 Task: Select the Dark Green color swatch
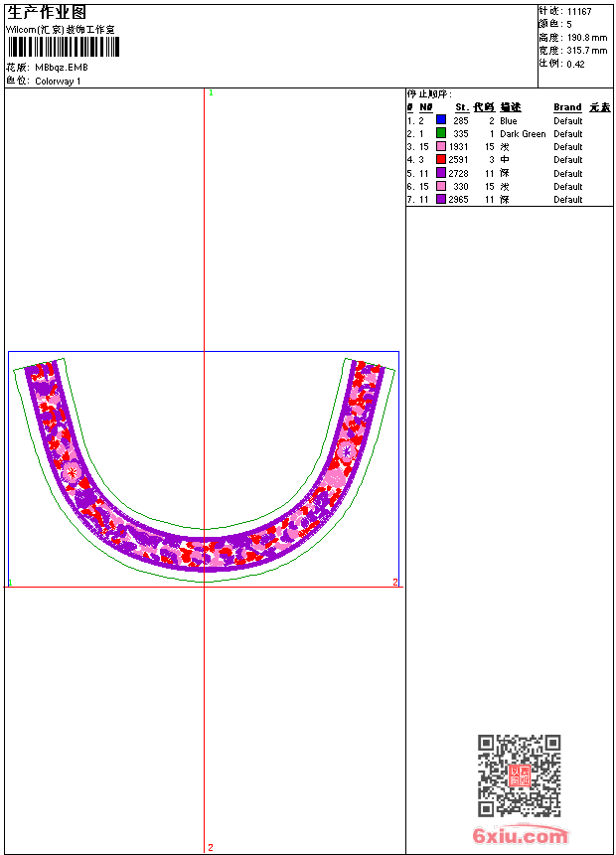tap(441, 133)
